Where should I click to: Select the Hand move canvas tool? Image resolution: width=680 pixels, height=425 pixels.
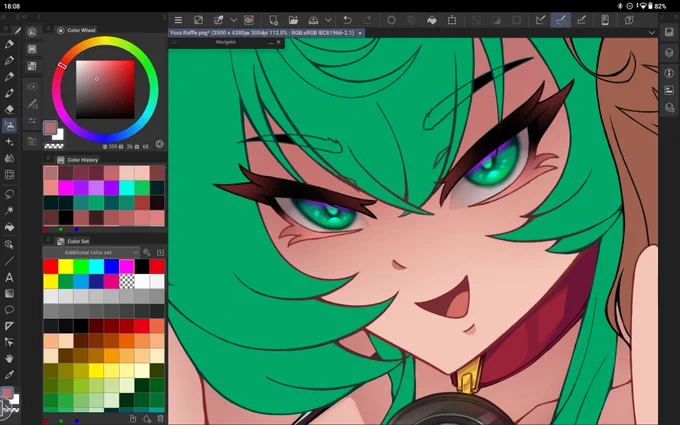click(9, 359)
